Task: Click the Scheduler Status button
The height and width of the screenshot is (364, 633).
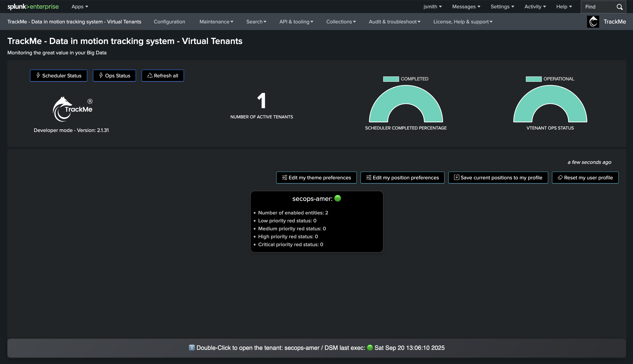Action: pos(59,76)
